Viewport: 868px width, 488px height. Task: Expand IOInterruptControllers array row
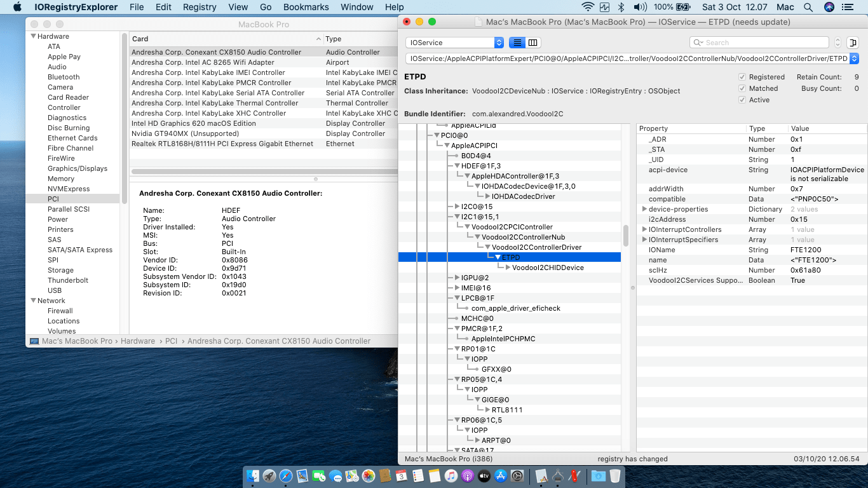[644, 229]
